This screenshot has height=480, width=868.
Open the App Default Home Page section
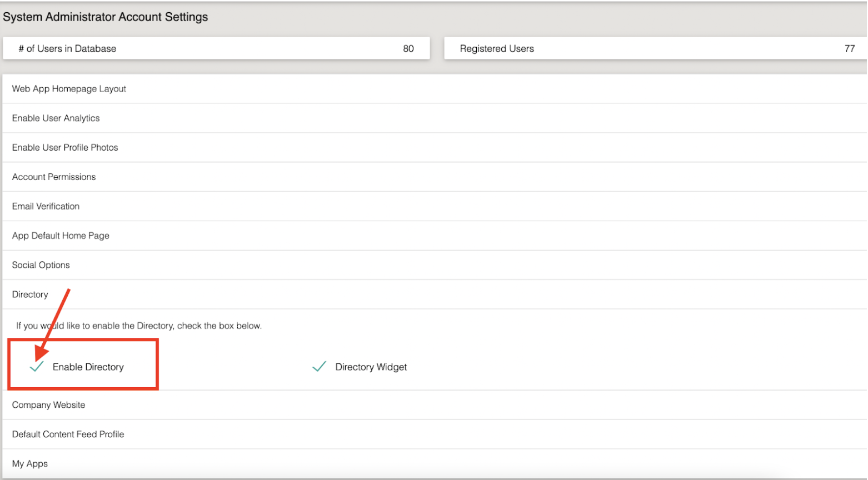coord(61,235)
